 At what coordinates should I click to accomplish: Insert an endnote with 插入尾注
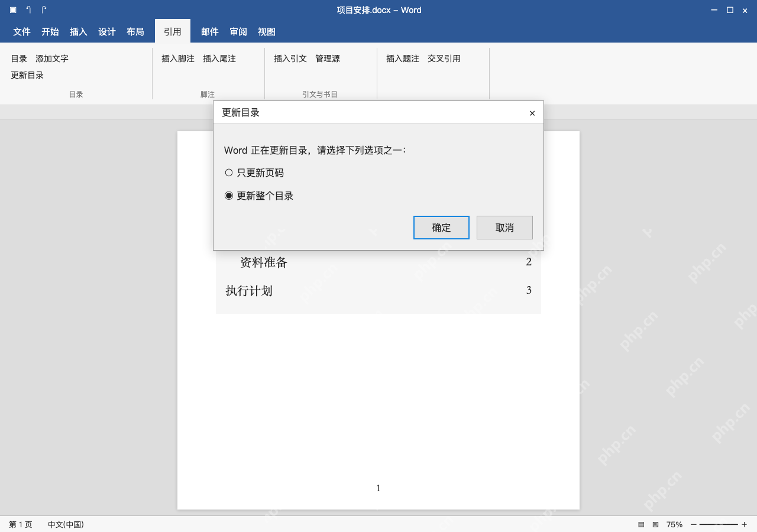pyautogui.click(x=219, y=59)
